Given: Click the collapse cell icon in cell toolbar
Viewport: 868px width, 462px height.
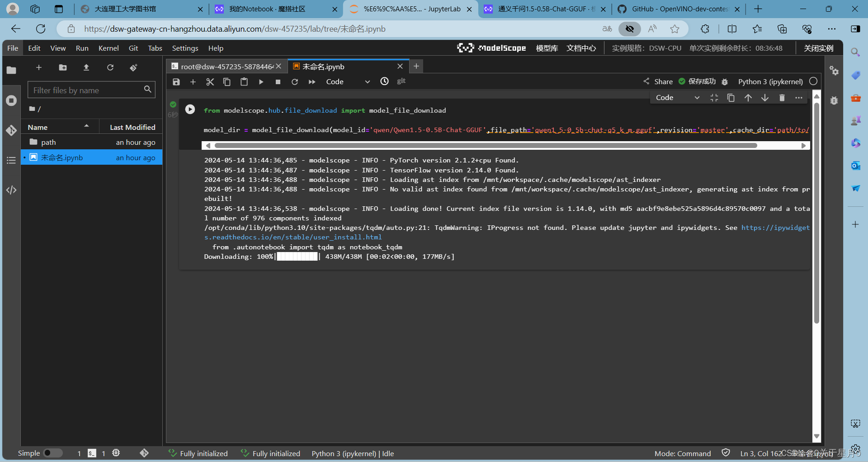Looking at the screenshot, I should [x=714, y=98].
